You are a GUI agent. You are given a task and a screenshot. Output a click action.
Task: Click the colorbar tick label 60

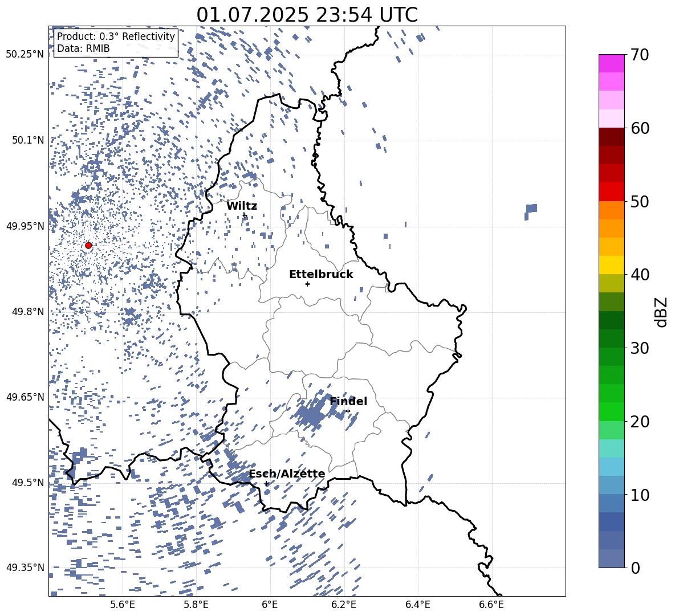[x=640, y=128]
